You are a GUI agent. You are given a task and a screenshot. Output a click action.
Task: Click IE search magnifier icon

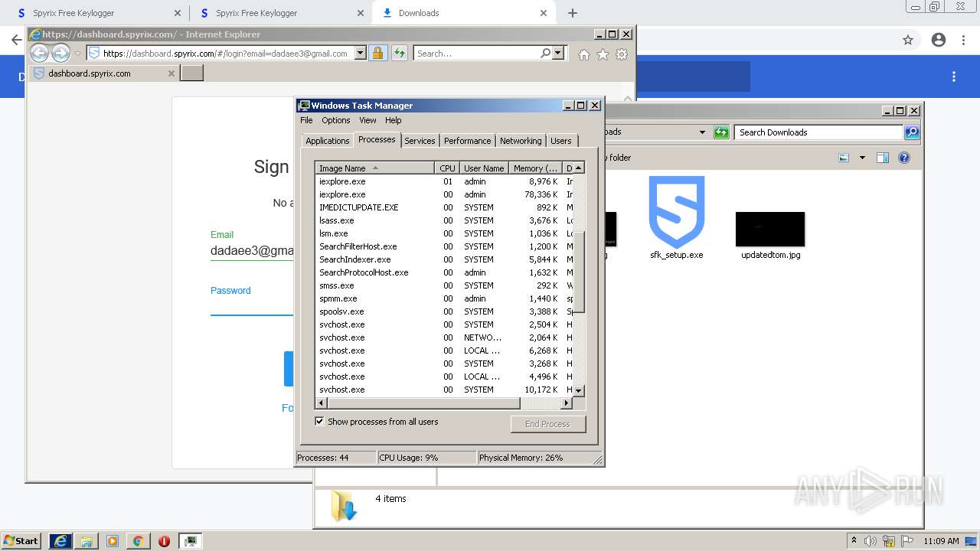(545, 53)
